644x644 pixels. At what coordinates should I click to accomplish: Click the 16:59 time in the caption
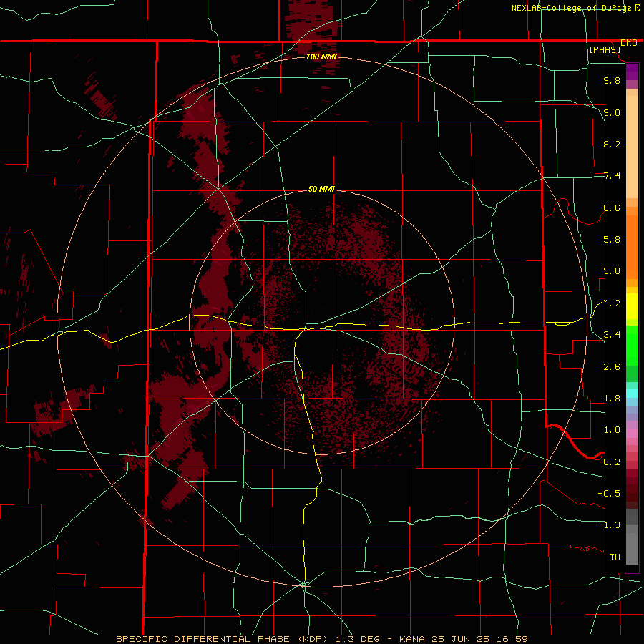513,639
